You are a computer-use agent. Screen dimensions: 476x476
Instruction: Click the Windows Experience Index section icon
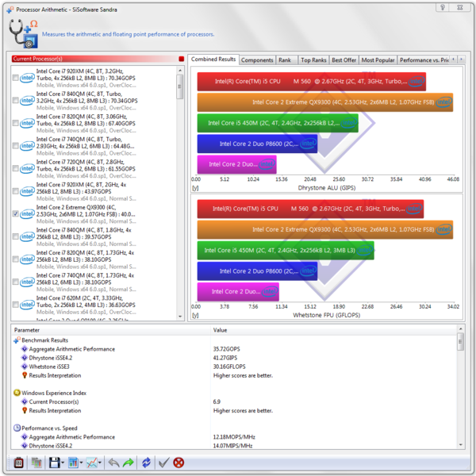[17, 393]
